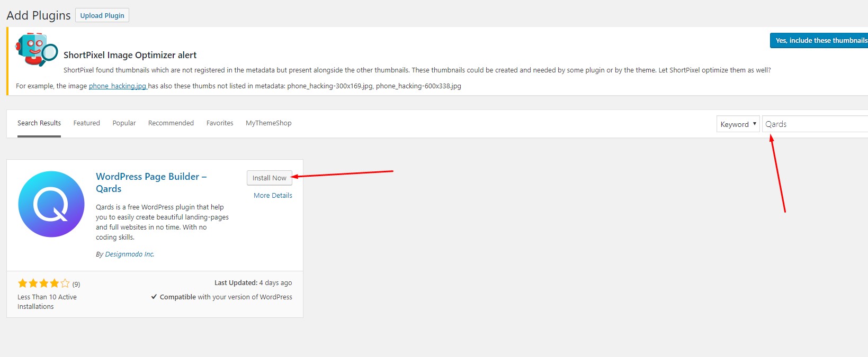The image size is (868, 357).
Task: Click the star rating of Qards plugin
Action: pos(44,283)
